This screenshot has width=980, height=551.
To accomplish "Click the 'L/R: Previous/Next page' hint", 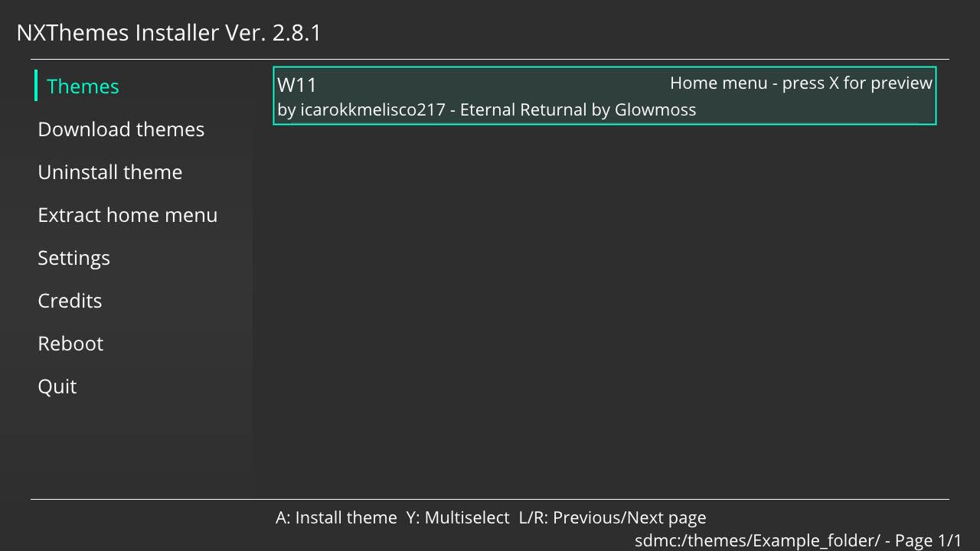I will tap(612, 518).
